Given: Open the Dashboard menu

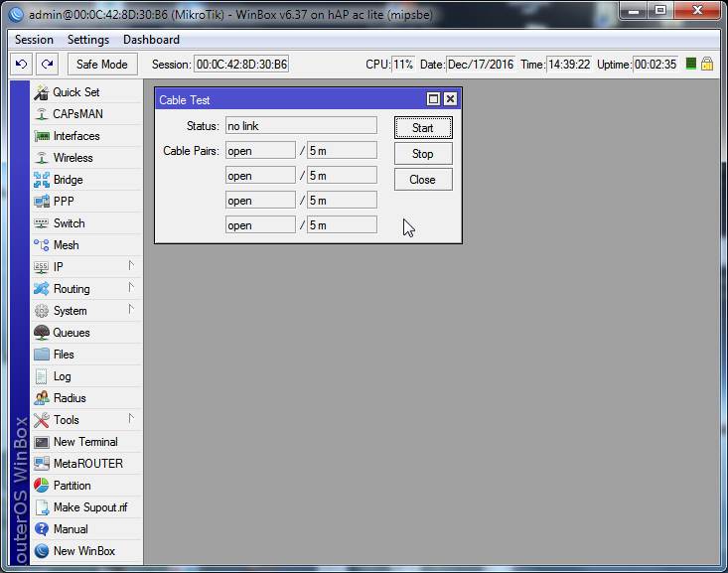Looking at the screenshot, I should (x=151, y=40).
